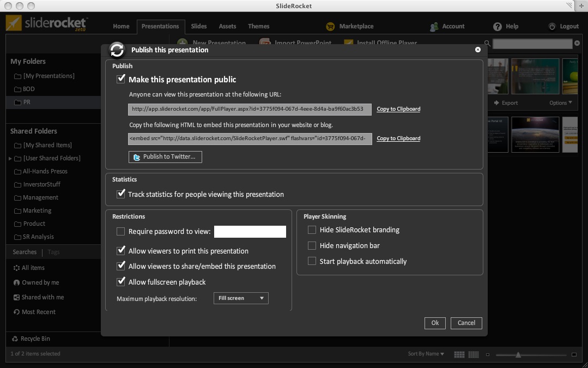This screenshot has height=368, width=588.
Task: Toggle Allow fullscreen playback checkbox
Action: coord(121,282)
